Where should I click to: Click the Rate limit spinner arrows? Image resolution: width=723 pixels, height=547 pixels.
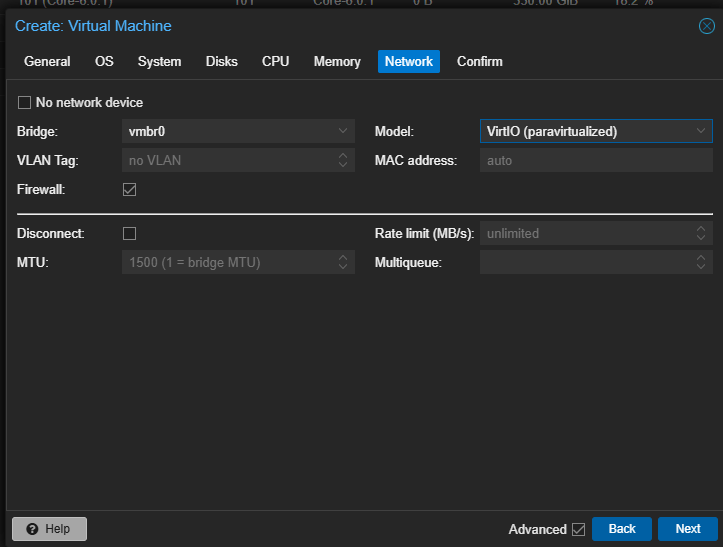click(701, 233)
